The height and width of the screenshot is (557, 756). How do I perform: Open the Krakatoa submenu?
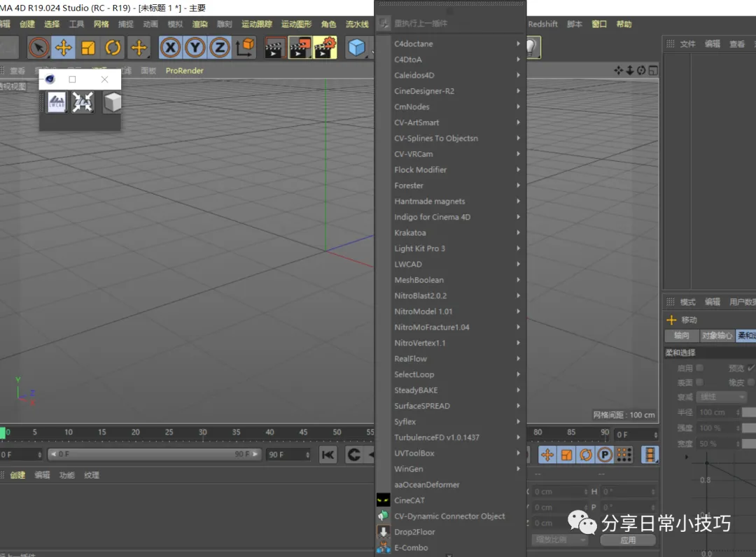(x=450, y=233)
